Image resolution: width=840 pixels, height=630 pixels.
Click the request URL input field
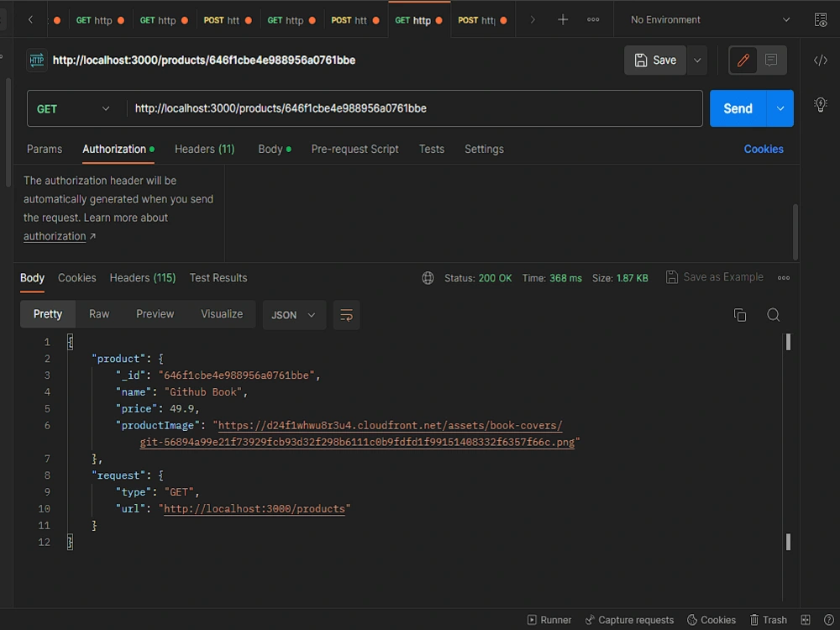[x=415, y=108]
